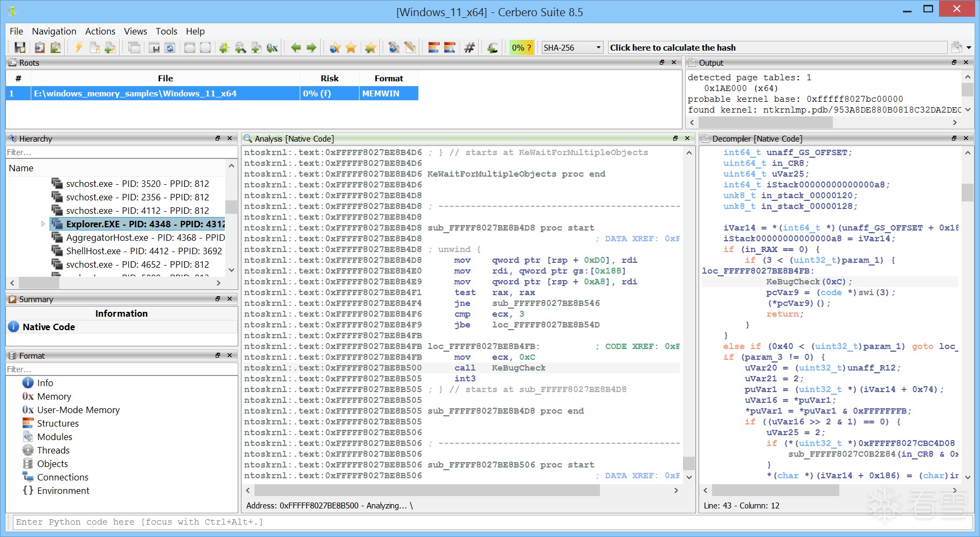
Task: Click the green back arrow in toolbar
Action: click(295, 48)
